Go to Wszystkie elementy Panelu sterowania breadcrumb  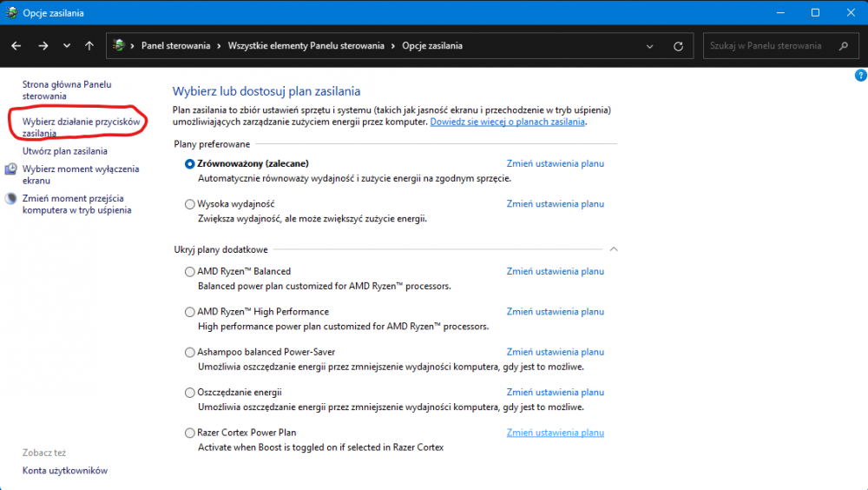pos(306,46)
